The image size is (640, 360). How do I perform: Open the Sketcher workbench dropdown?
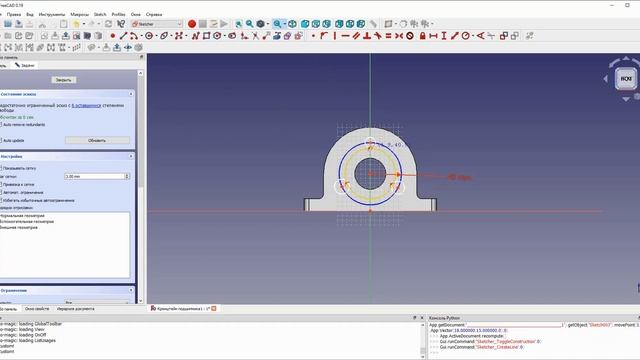point(157,24)
